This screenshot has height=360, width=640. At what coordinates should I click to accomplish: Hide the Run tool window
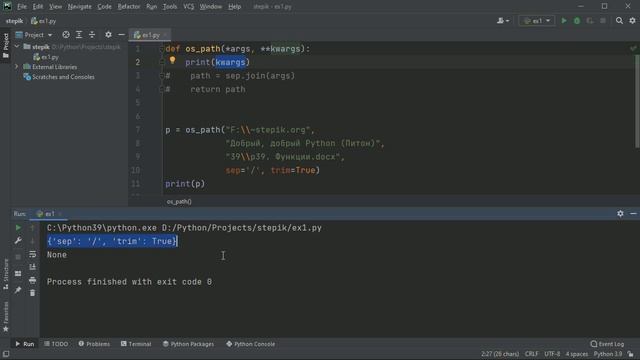(633, 213)
